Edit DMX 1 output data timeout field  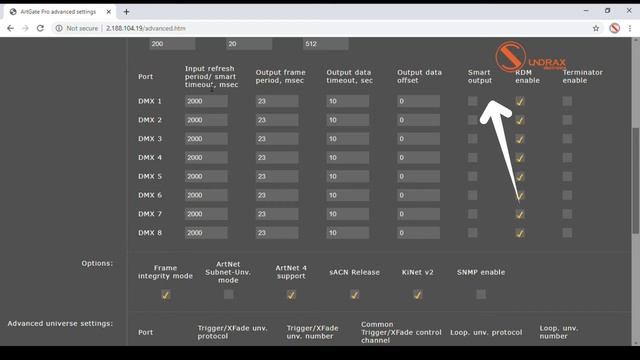[x=347, y=101]
